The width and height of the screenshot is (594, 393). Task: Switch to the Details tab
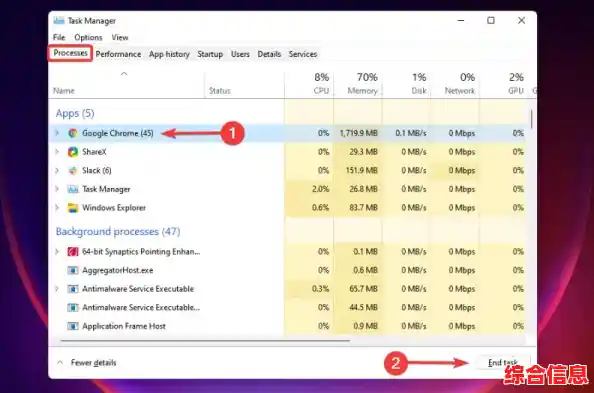pyautogui.click(x=269, y=54)
